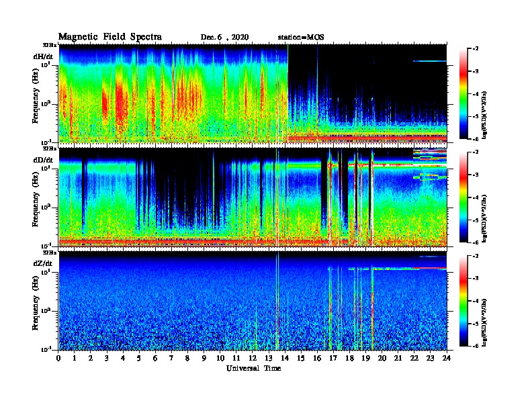Click hour 23 on the time axis
Viewport: 532px width, 411px height.
(x=430, y=358)
